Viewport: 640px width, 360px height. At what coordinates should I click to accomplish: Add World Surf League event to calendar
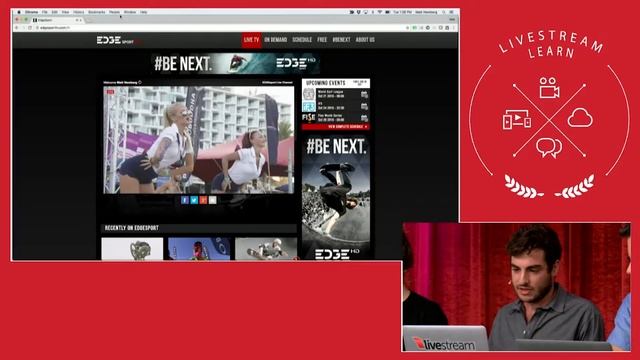(x=364, y=94)
